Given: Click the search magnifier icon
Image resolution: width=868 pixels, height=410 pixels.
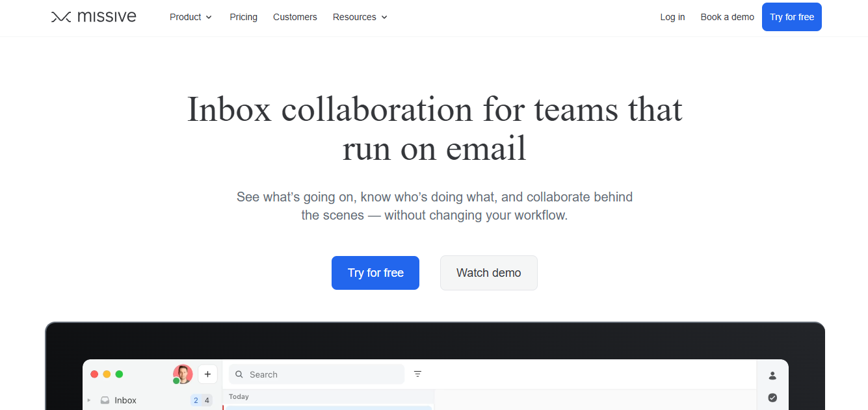Looking at the screenshot, I should [x=239, y=374].
